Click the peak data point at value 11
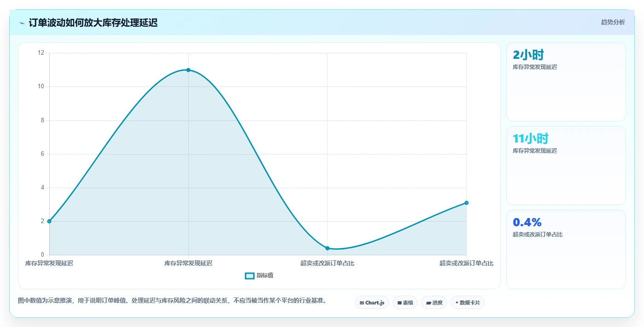The height and width of the screenshot is (327, 644). (188, 70)
